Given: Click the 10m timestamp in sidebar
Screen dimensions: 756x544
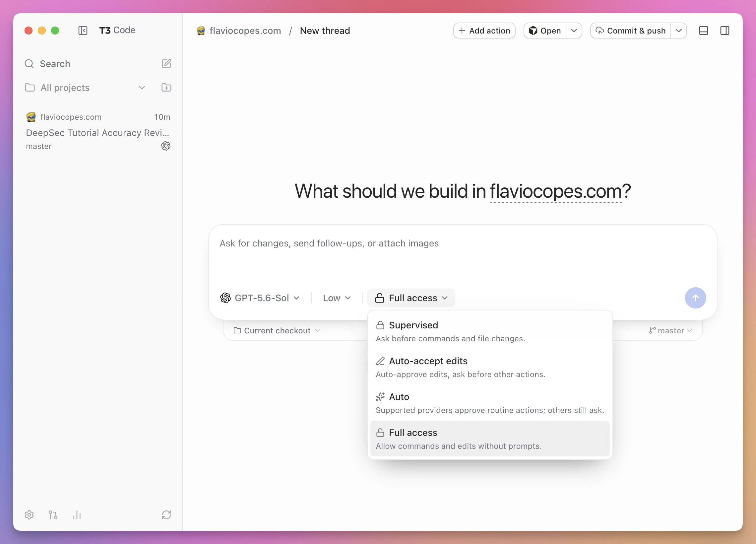Looking at the screenshot, I should (162, 117).
